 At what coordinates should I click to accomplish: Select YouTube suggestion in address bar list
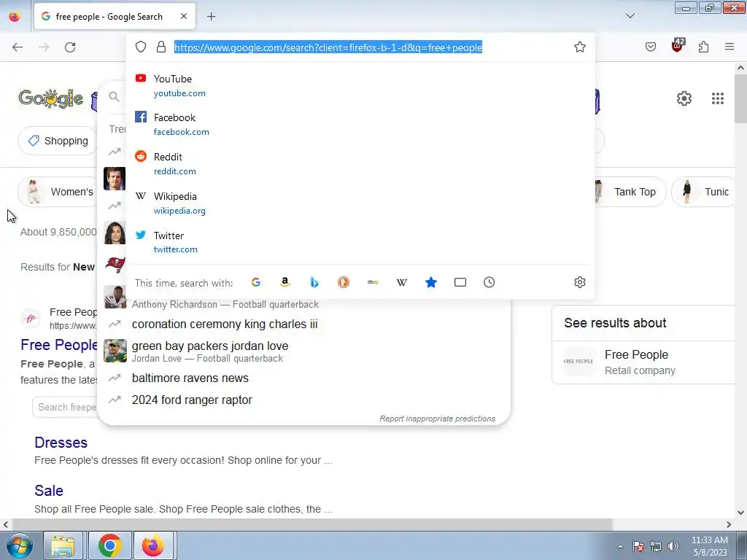(360, 86)
